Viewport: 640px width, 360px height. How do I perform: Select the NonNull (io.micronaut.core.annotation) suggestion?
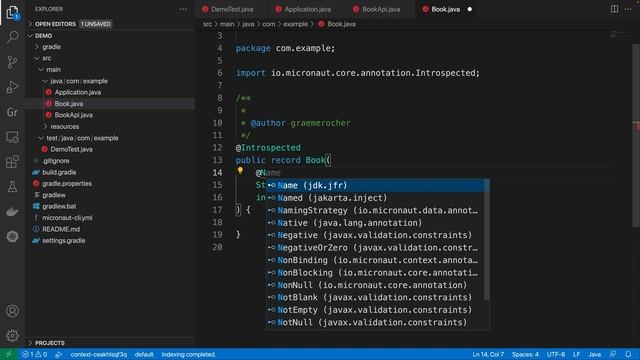pos(376,285)
